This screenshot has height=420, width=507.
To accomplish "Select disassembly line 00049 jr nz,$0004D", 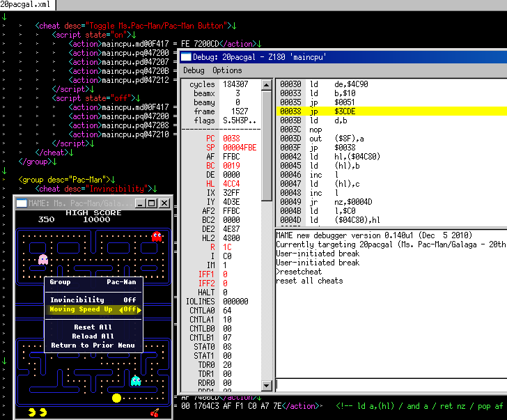I will point(391,202).
